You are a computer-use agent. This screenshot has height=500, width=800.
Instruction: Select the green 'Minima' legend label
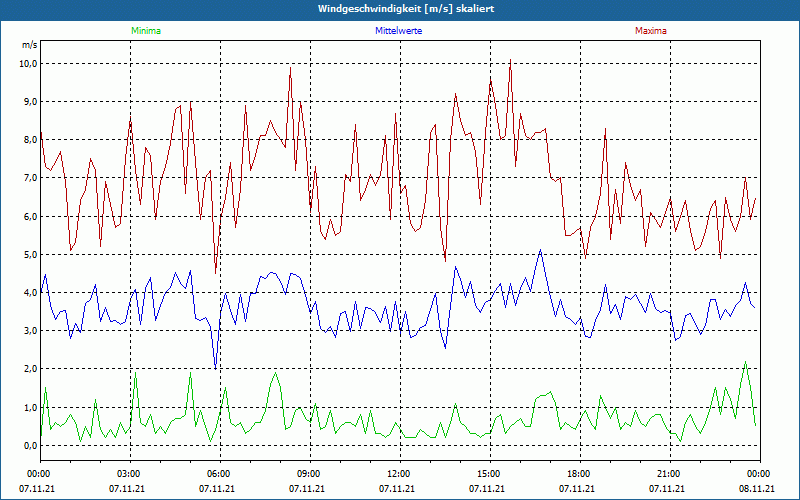[145, 31]
